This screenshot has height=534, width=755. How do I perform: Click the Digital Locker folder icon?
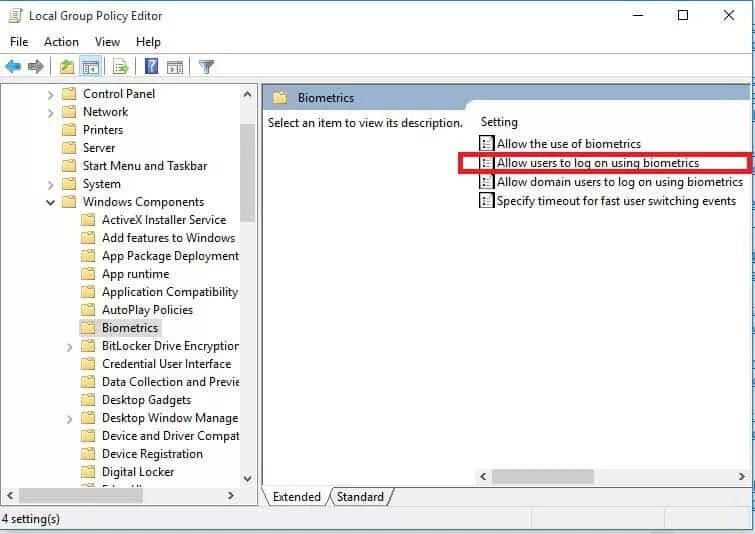(88, 471)
